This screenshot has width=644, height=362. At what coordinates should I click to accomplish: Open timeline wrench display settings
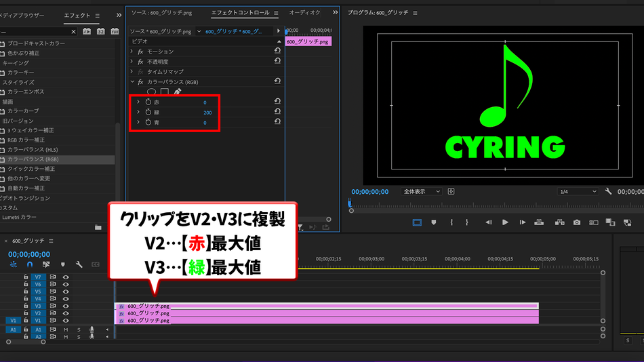[x=79, y=264]
